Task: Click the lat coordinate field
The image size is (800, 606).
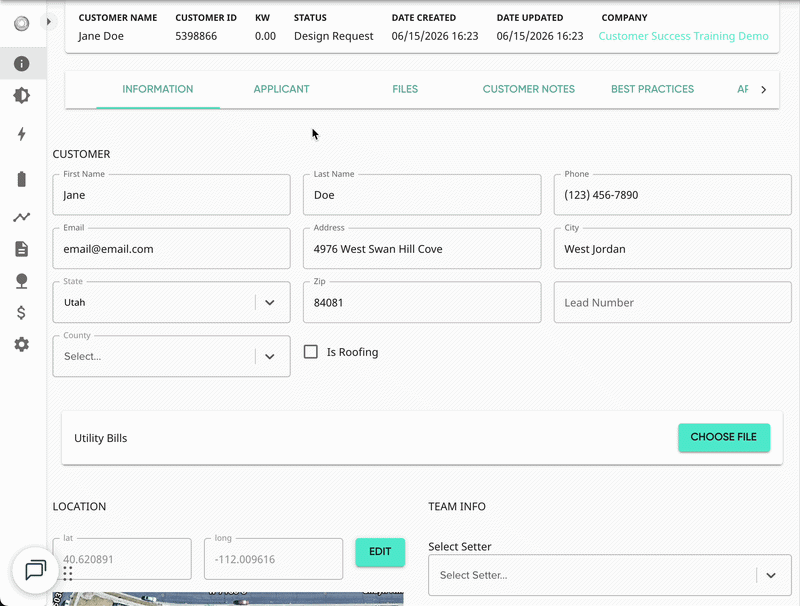Action: tap(122, 559)
